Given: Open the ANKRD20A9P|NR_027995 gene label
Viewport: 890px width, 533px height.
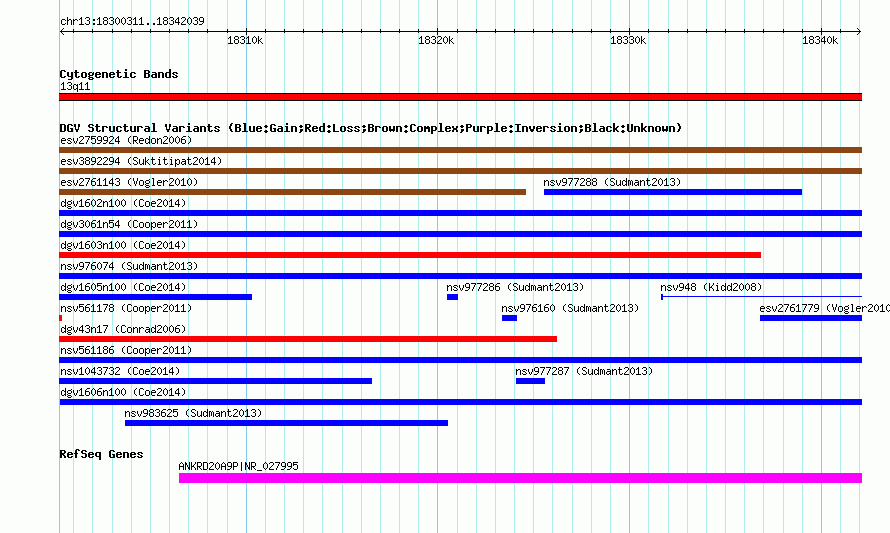Looking at the screenshot, I should pyautogui.click(x=238, y=466).
